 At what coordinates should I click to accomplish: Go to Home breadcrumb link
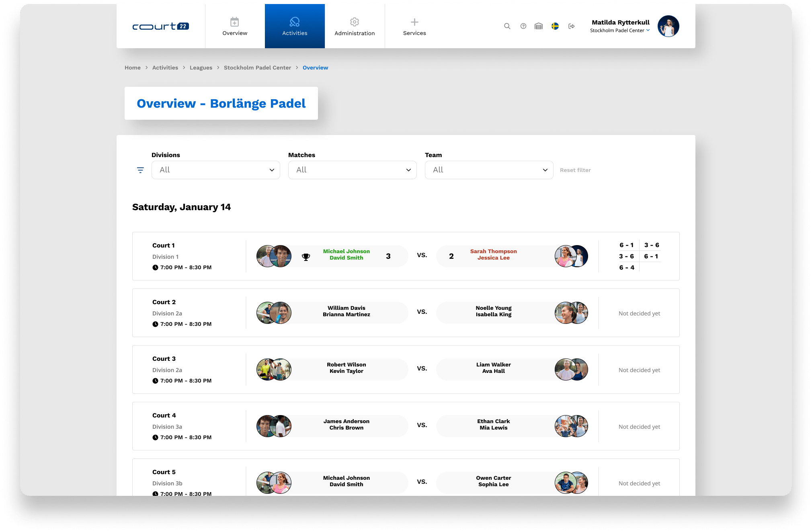pos(133,68)
